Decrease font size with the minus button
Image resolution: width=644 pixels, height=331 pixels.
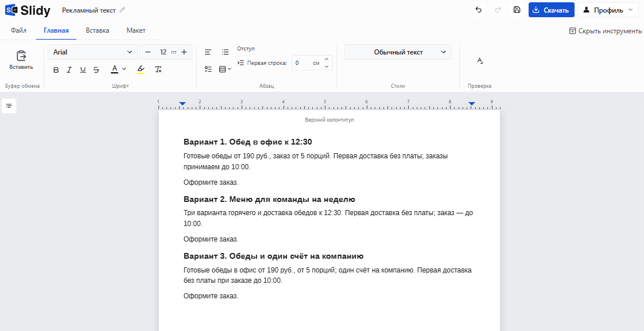click(148, 52)
